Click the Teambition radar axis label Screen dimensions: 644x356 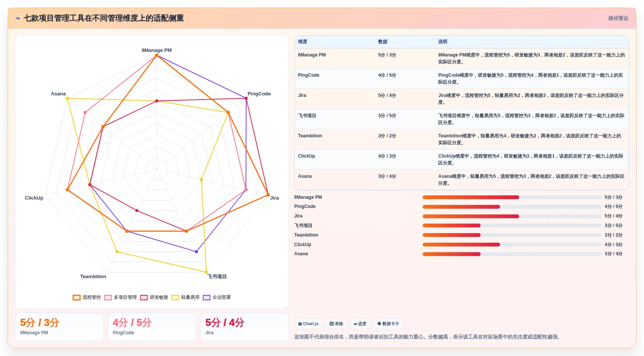click(93, 277)
